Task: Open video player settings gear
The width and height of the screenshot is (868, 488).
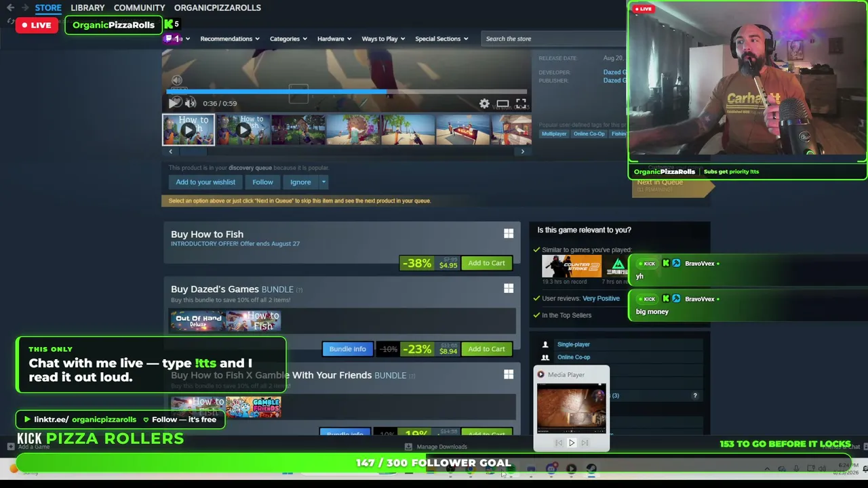Action: pos(484,104)
